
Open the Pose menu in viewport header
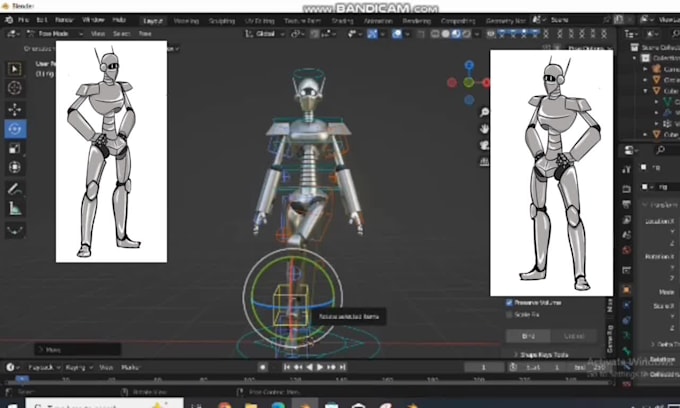145,33
